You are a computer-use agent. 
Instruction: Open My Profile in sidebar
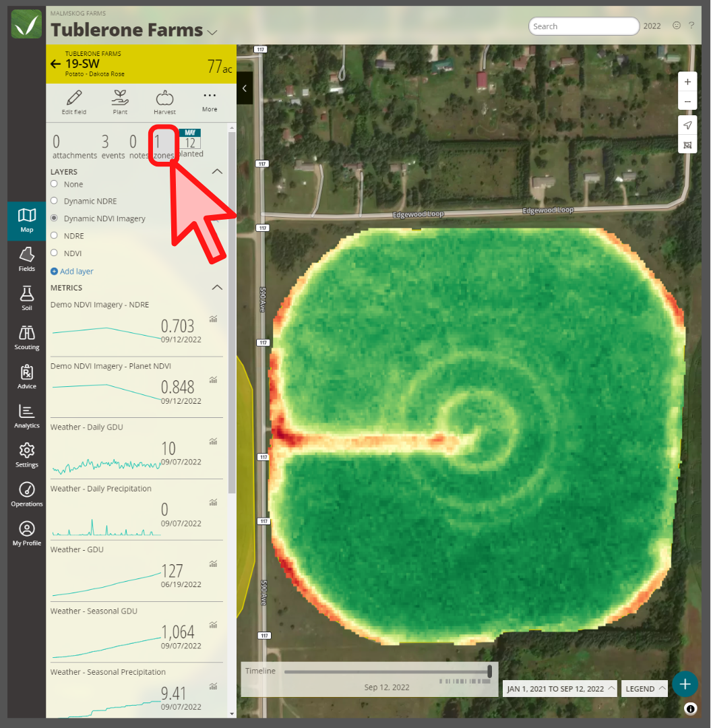tap(26, 534)
